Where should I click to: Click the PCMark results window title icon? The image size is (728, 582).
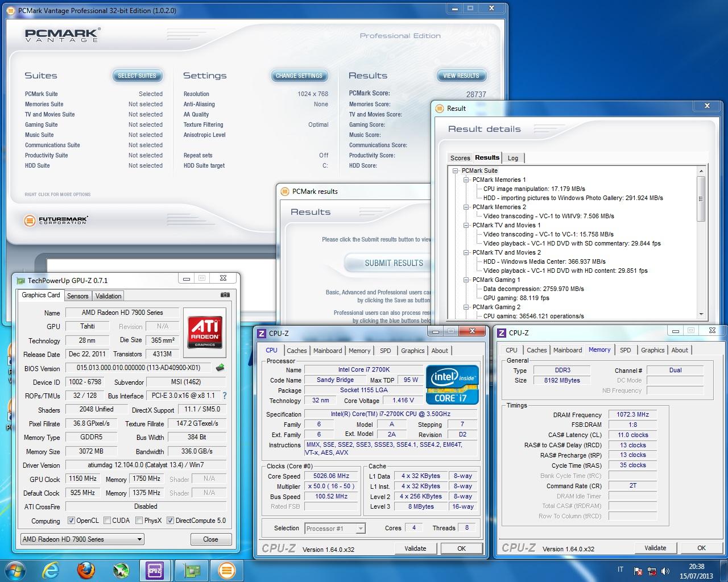pos(284,192)
